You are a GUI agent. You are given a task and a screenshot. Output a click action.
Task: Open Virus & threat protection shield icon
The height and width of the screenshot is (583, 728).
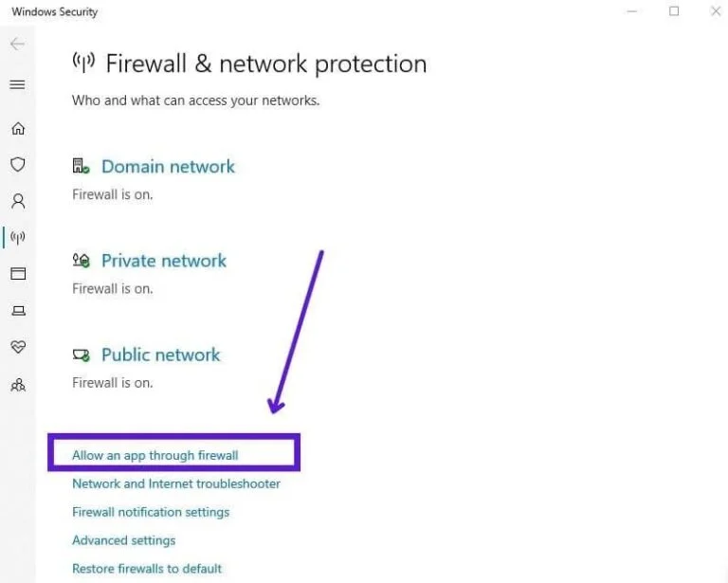(17, 165)
